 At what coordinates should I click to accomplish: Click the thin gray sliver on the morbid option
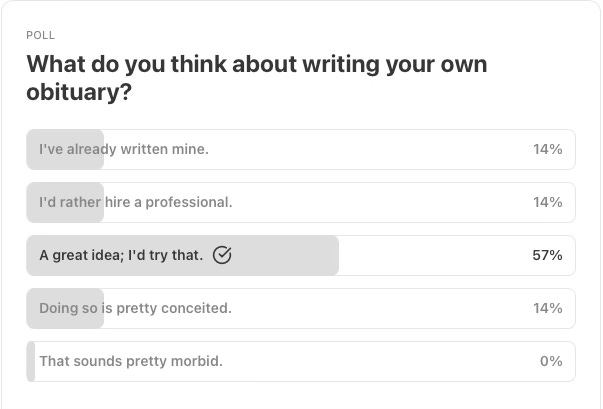point(31,362)
